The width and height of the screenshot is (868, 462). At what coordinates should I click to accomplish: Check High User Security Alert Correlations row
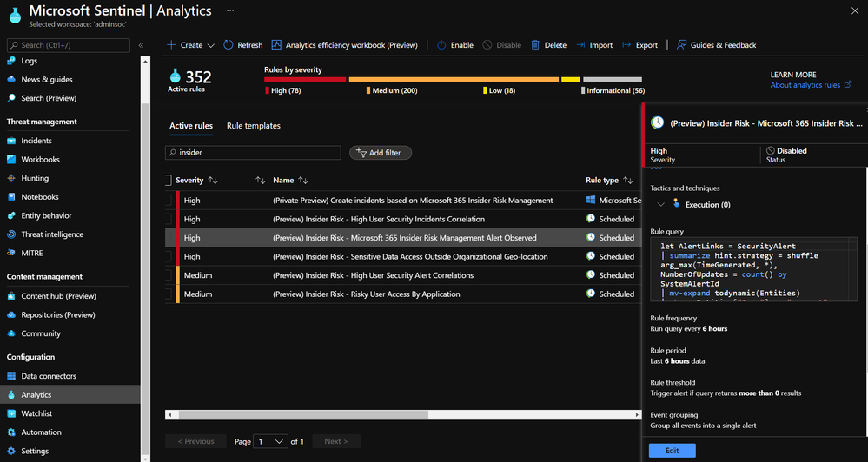[x=169, y=275]
